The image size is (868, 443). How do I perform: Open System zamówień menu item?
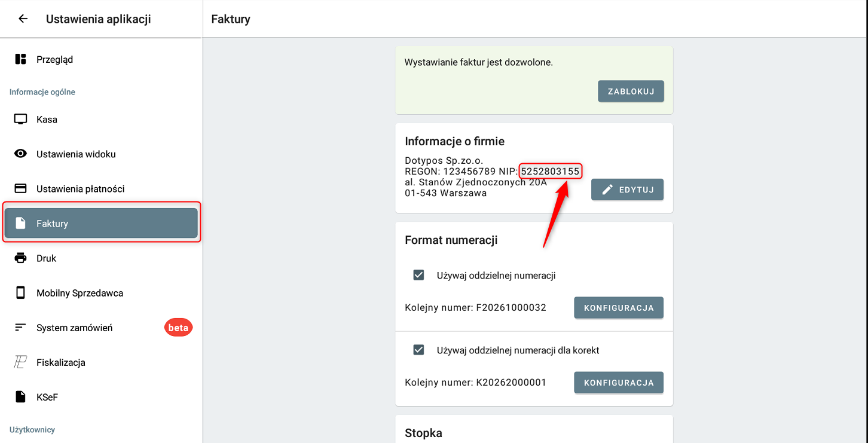pos(75,328)
